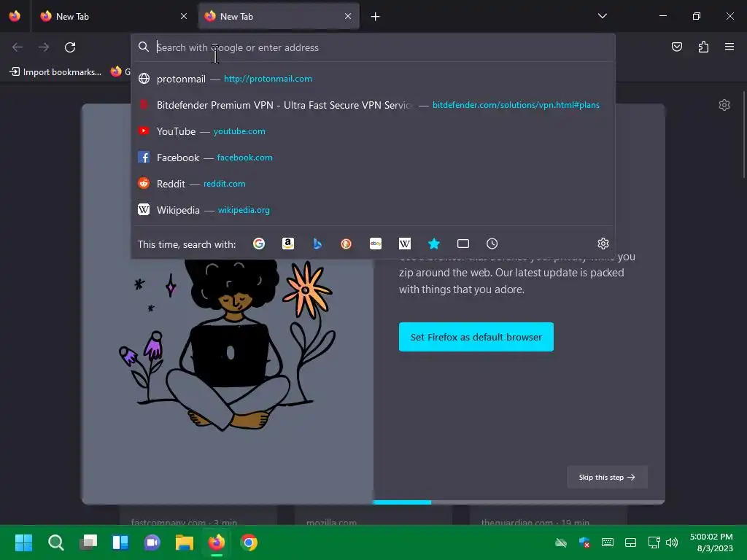Screen dimensions: 747x560
Task: Open new tab with plus button
Action: (x=376, y=17)
